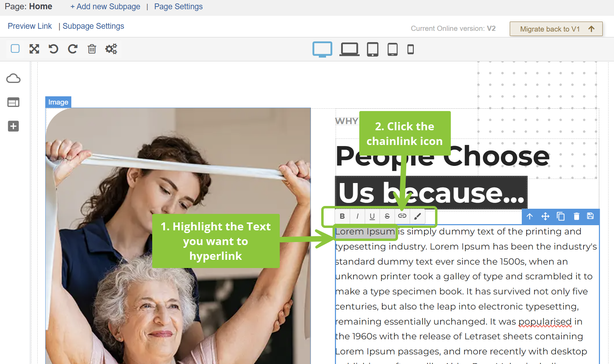
Task: Apply strikethrough to highlighted text
Action: [387, 216]
